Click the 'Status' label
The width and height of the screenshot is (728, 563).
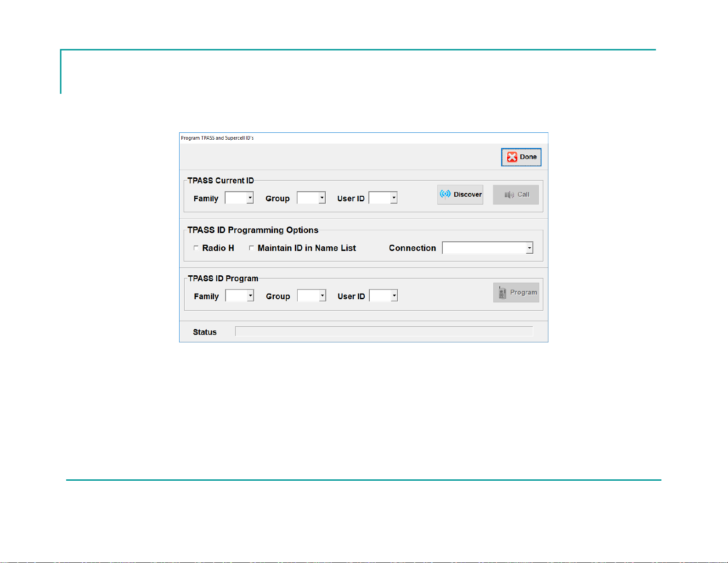[x=205, y=332]
